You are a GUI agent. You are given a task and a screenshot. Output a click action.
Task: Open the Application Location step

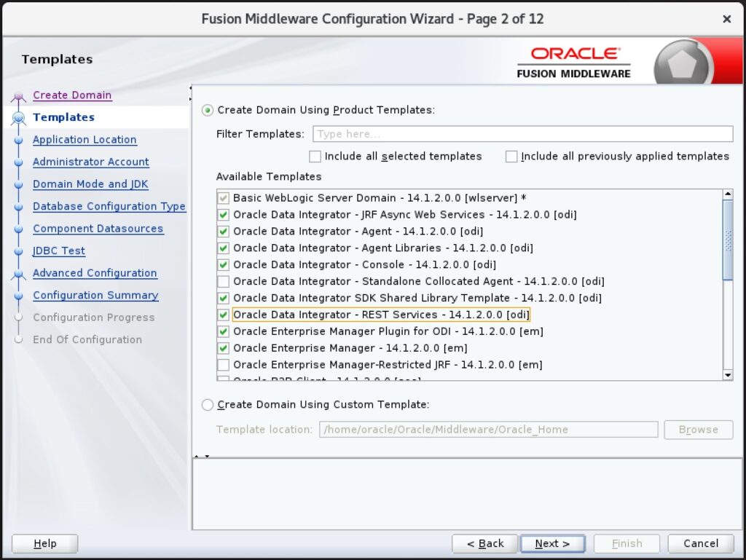[x=85, y=140]
